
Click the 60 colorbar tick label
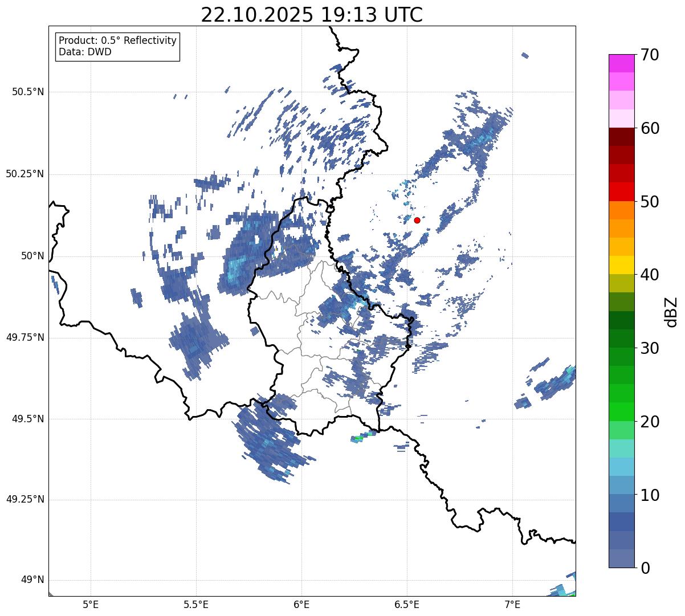point(650,128)
